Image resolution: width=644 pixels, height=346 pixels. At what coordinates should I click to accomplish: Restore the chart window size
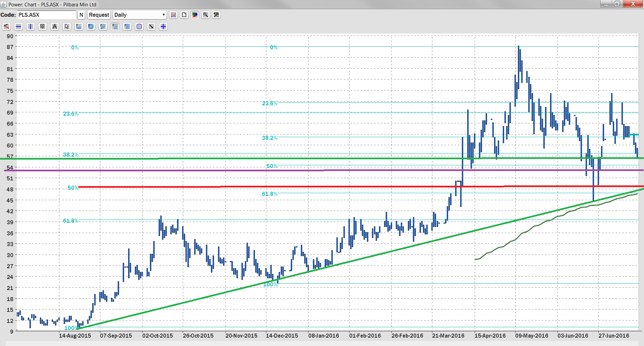click(617, 4)
